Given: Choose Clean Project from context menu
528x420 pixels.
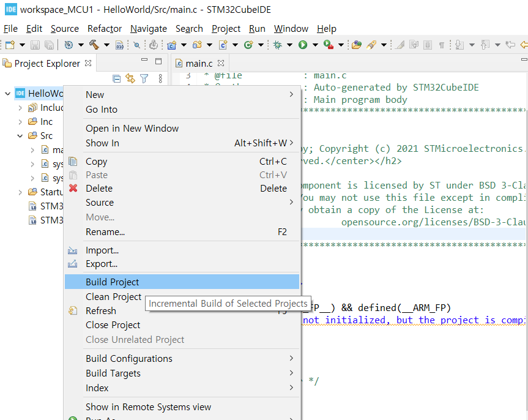Looking at the screenshot, I should [113, 296].
